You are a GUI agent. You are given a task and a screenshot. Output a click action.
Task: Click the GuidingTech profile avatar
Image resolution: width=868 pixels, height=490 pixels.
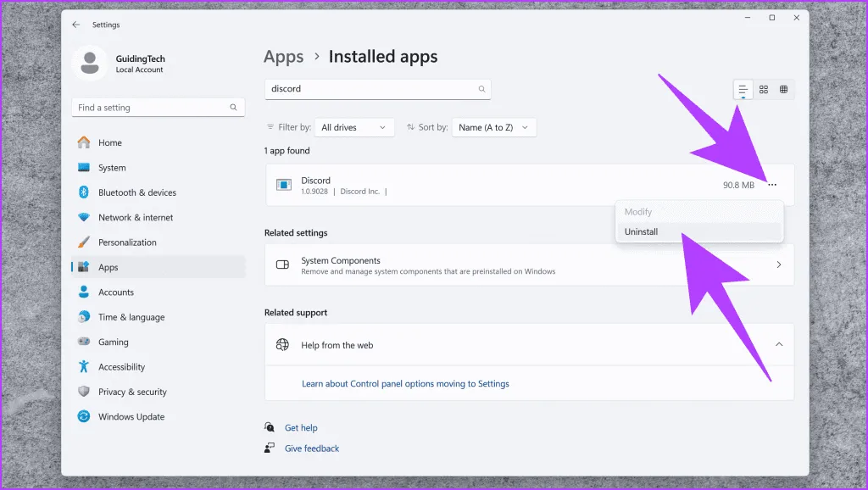90,64
